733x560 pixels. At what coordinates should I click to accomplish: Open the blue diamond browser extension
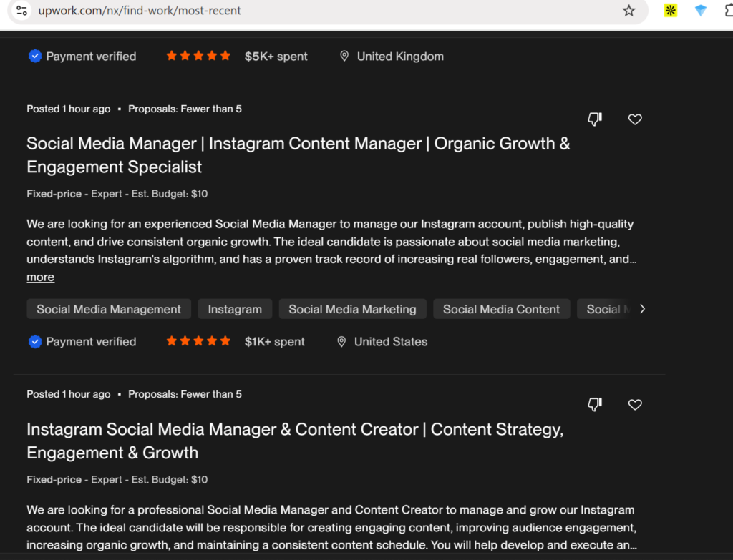pyautogui.click(x=700, y=10)
